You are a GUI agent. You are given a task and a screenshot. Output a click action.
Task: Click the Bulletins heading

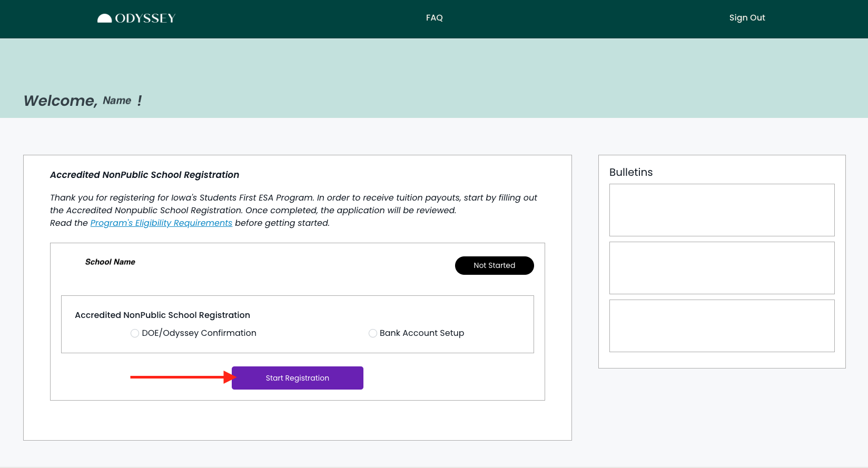pos(631,172)
